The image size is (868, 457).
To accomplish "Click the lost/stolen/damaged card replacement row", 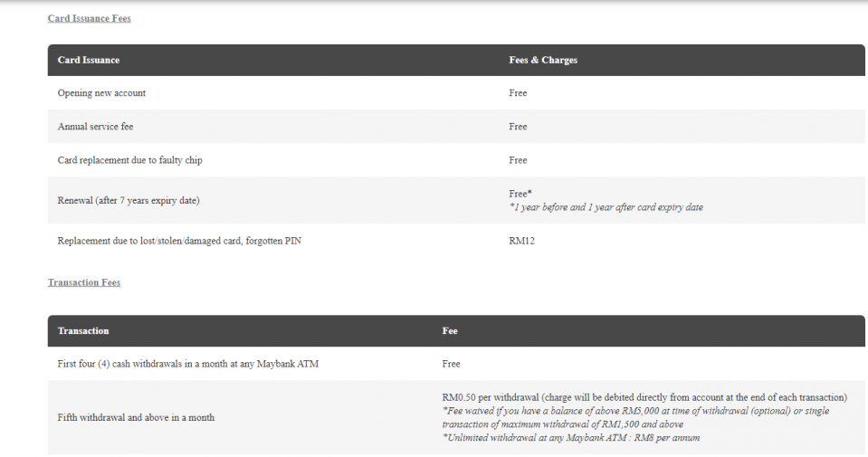I will pyautogui.click(x=456, y=241).
